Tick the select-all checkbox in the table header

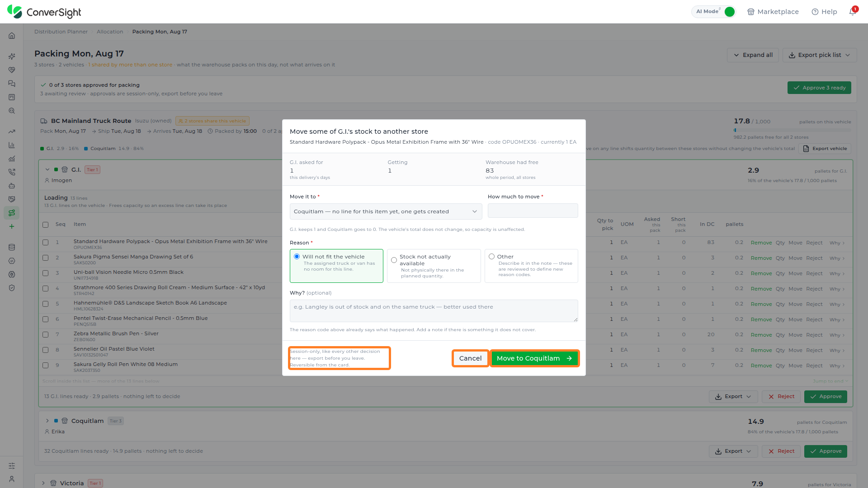45,225
